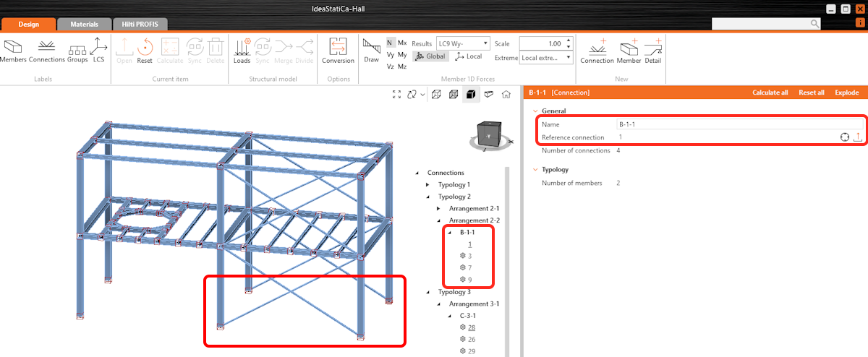Enable the Vz force component
Image resolution: width=868 pixels, height=357 pixels.
click(x=391, y=66)
